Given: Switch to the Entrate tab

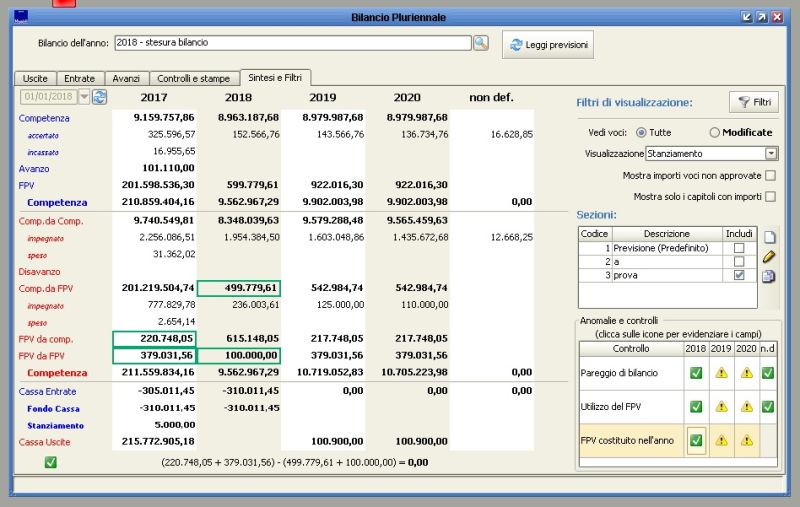Looking at the screenshot, I should (79, 78).
